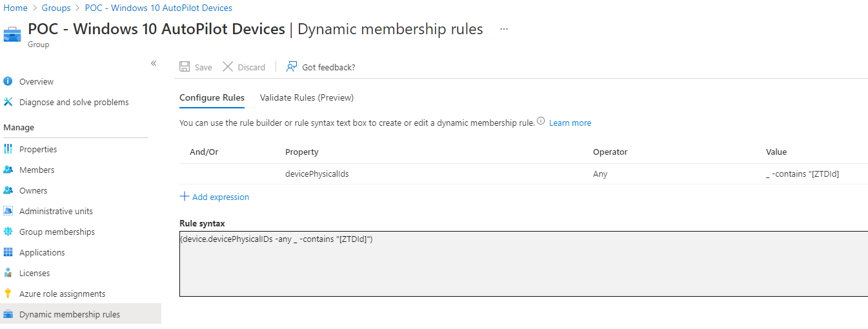Image resolution: width=868 pixels, height=329 pixels.
Task: Click the Overview info icon in sidebar
Action: tap(8, 81)
